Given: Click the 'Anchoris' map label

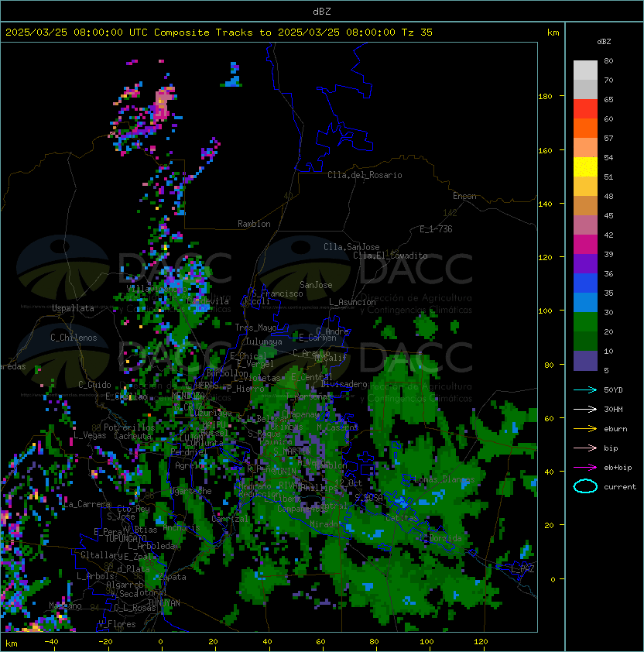Looking at the screenshot, I should tap(181, 527).
